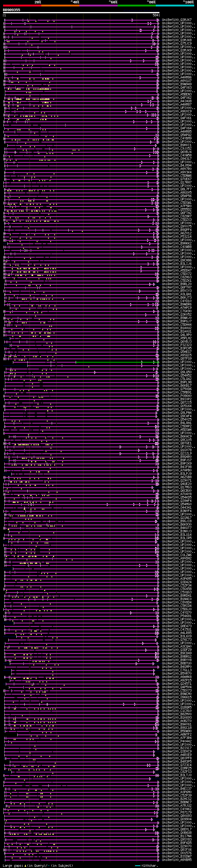The height and width of the screenshot is (868, 197).
Task: Select hit label UniRef100_Q54H52
Action: [177, 376]
